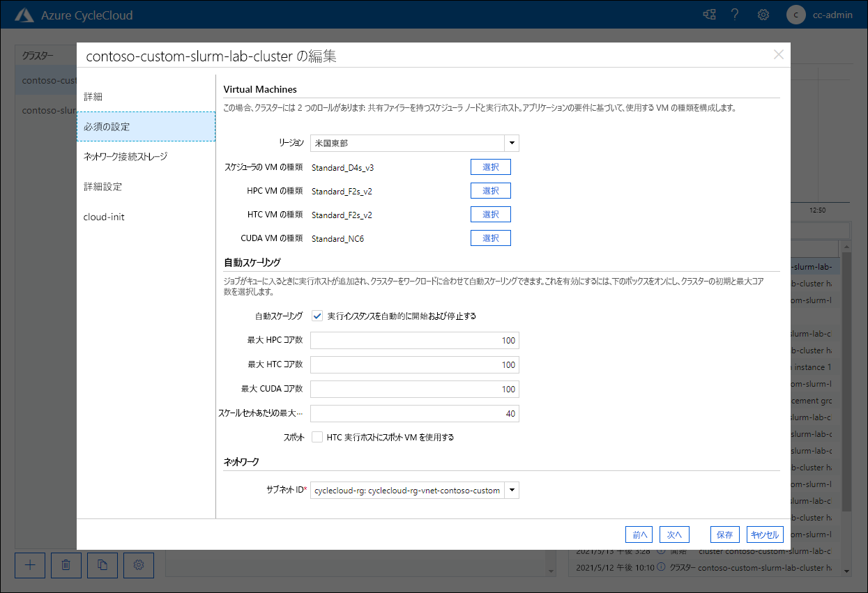
Task: Uncheck automatic start and stop of execute instances
Action: 317,316
